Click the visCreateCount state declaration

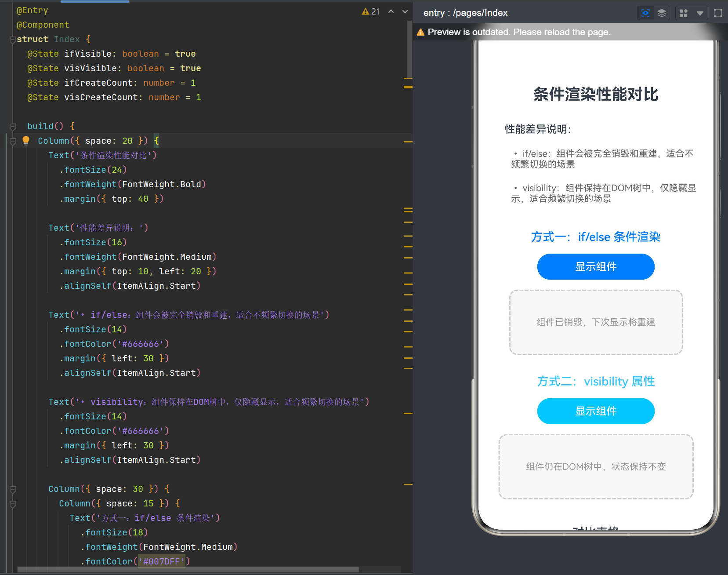pos(114,97)
